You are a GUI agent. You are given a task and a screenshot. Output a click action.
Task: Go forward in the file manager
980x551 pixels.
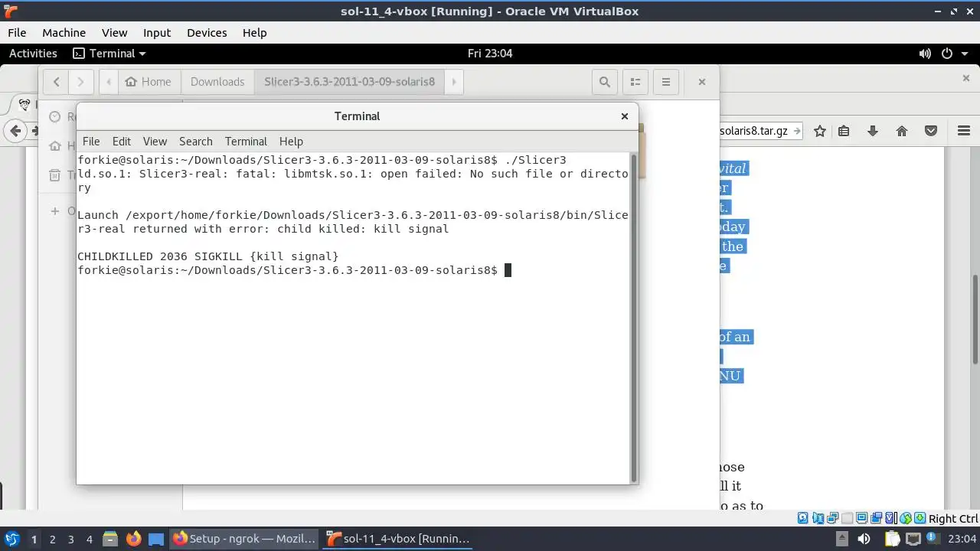tap(80, 82)
